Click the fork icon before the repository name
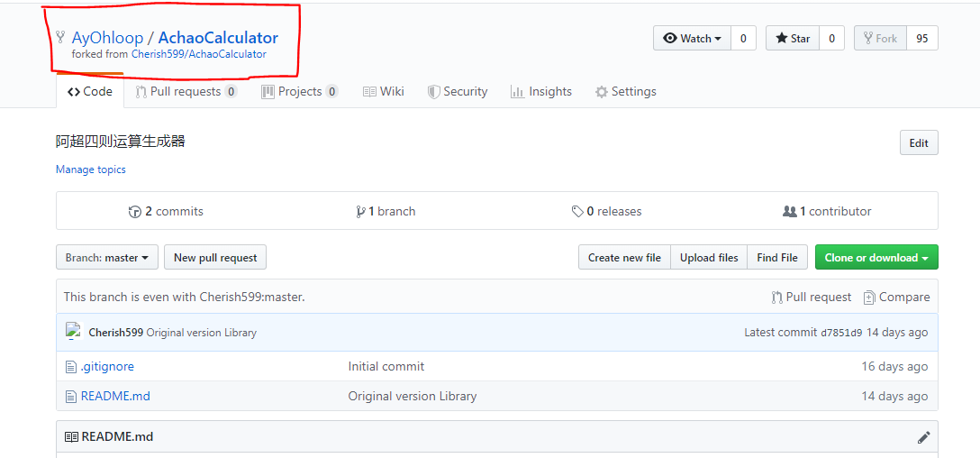The height and width of the screenshot is (458, 980). (x=60, y=37)
